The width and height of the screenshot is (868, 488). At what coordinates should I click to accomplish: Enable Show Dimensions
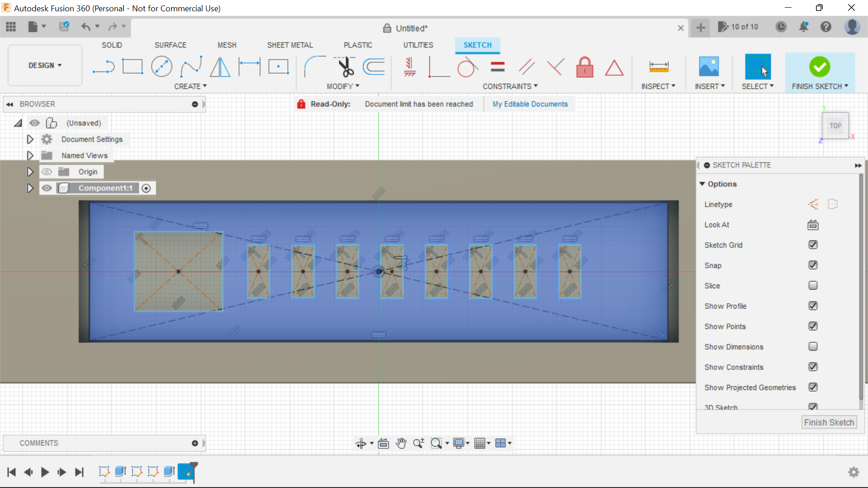tap(813, 347)
